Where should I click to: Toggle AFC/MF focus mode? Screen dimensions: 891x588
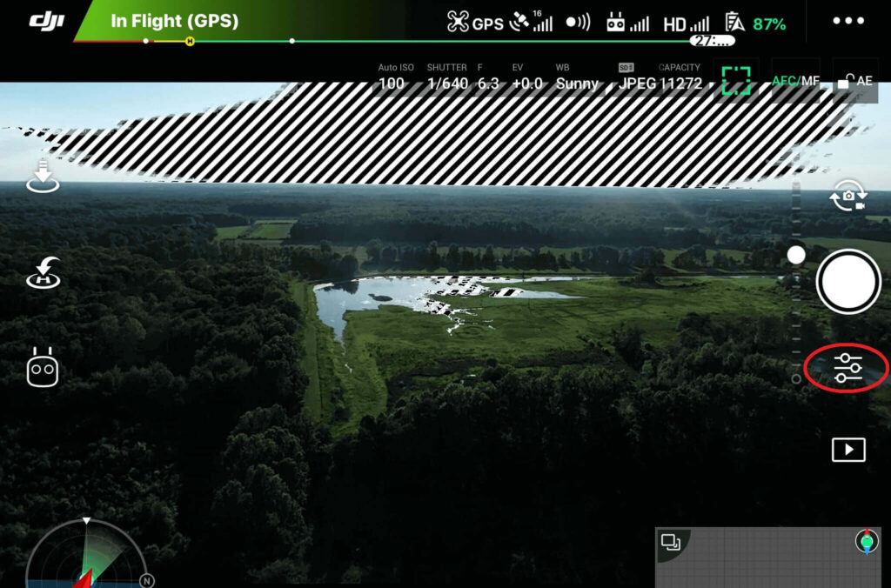pos(795,81)
